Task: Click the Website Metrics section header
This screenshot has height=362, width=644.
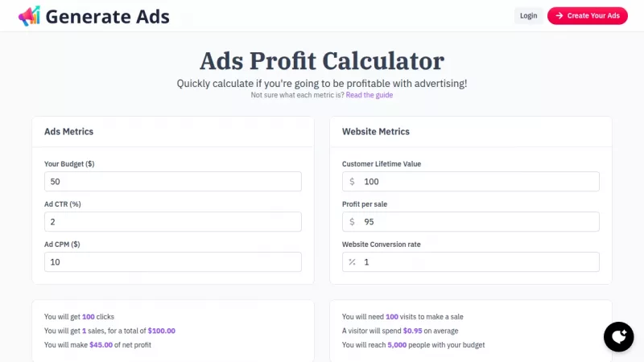Action: [x=376, y=131]
